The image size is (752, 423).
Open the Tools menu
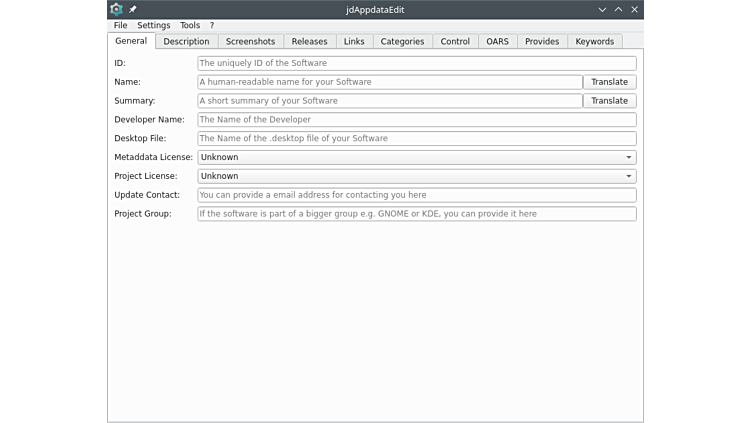(x=190, y=25)
